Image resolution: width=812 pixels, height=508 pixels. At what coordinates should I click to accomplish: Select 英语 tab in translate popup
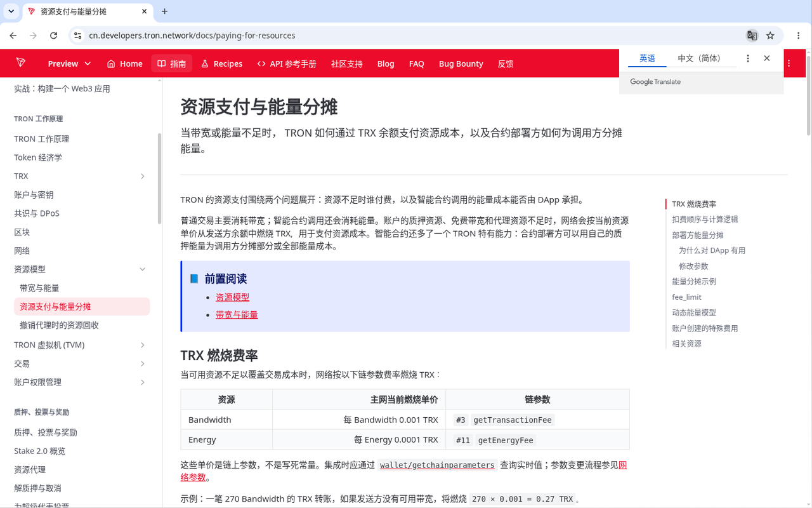(647, 58)
